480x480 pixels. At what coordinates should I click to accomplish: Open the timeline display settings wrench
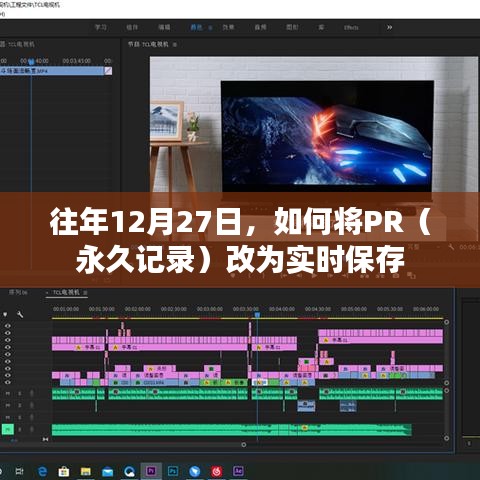20,314
